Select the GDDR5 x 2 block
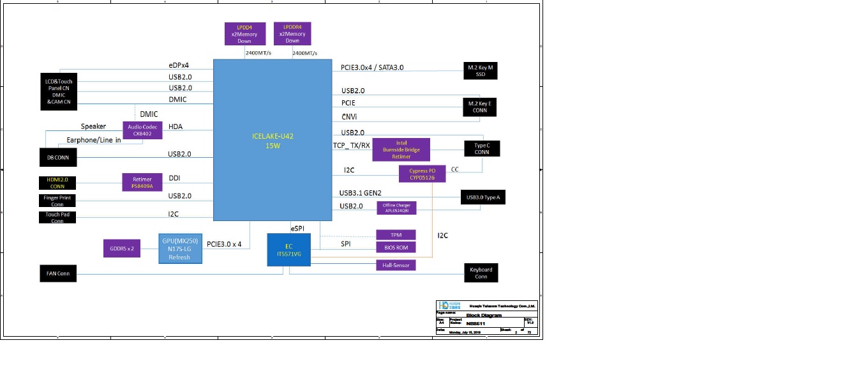The width and height of the screenshot is (868, 384). (121, 248)
